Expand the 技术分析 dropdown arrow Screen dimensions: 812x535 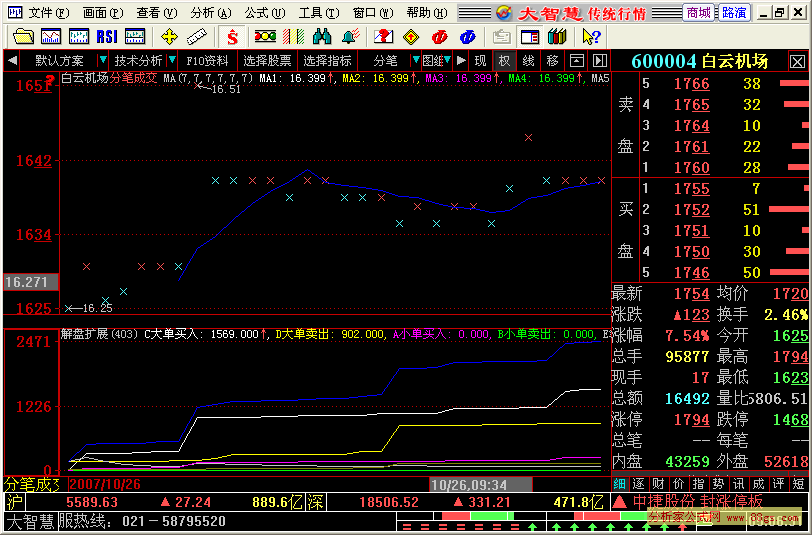pos(172,61)
